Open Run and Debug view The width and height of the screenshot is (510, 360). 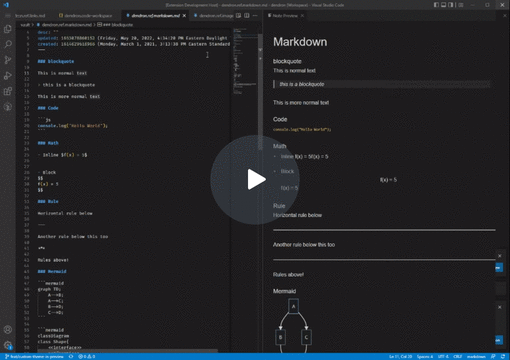pos(8,76)
